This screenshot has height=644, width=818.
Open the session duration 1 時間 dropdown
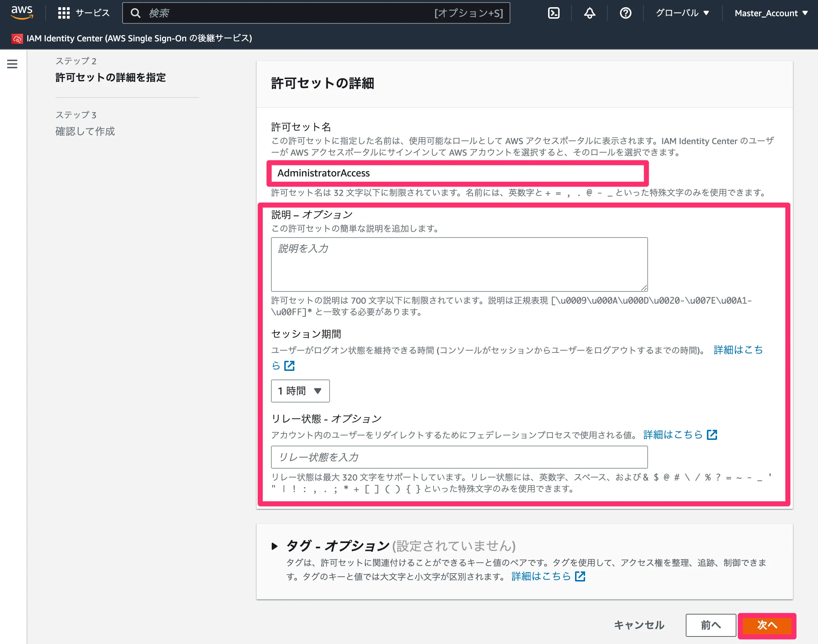pyautogui.click(x=300, y=391)
